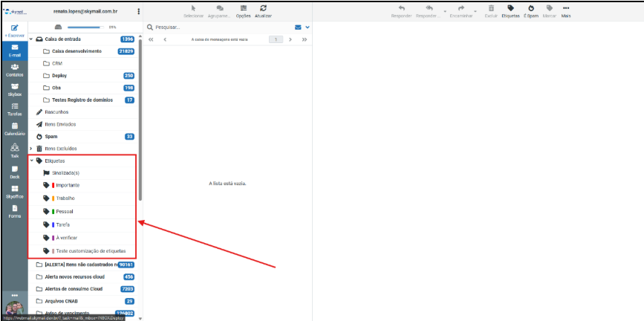644x321 pixels.
Task: Select the Importante label
Action: pyautogui.click(x=67, y=185)
